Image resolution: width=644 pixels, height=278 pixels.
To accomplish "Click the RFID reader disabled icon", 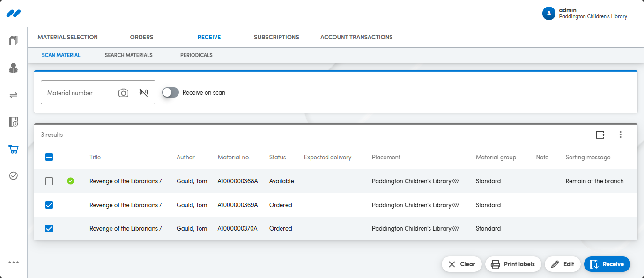I will coord(144,93).
